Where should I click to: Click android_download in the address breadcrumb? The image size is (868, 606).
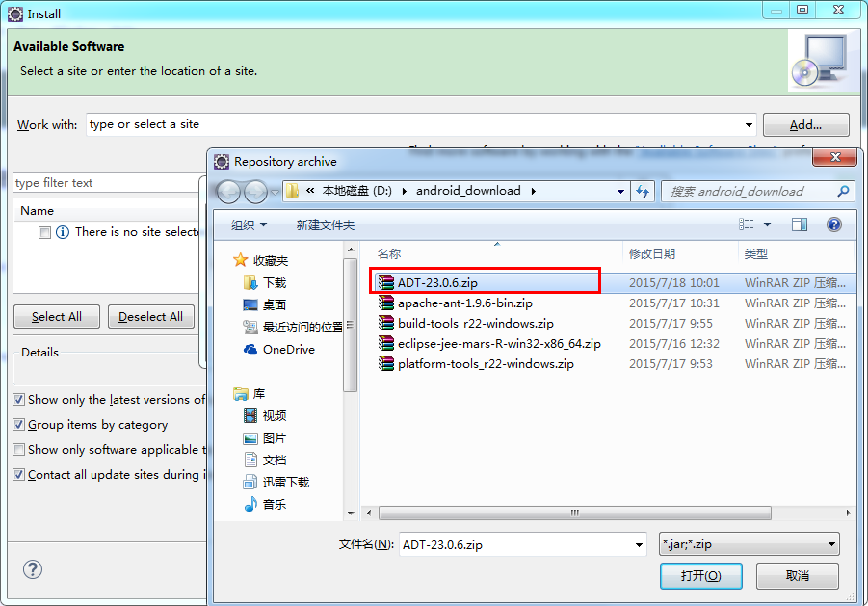[468, 191]
